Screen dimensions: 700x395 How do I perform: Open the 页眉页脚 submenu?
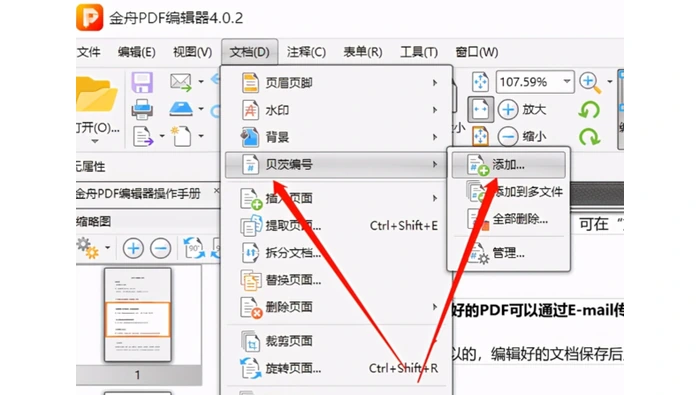pos(337,83)
